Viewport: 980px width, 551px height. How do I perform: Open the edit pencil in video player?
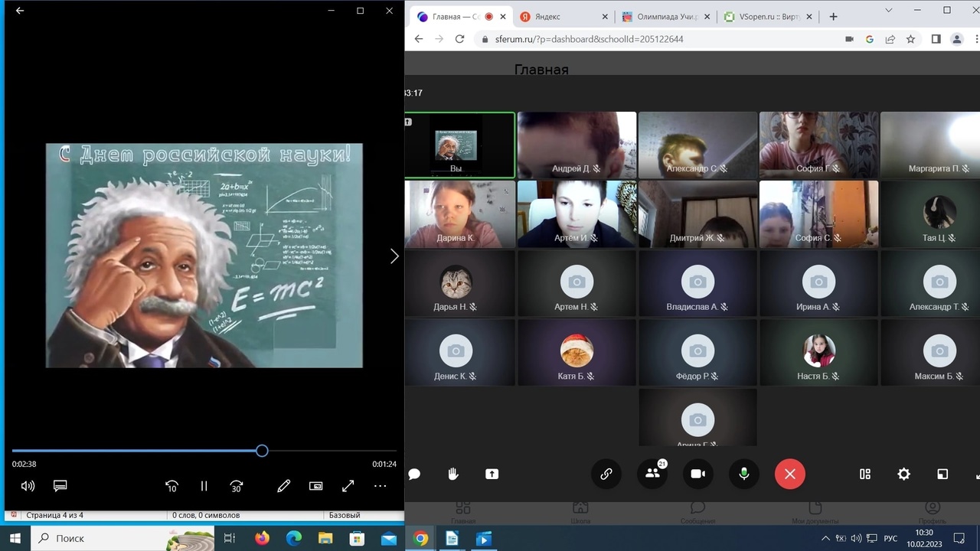283,486
